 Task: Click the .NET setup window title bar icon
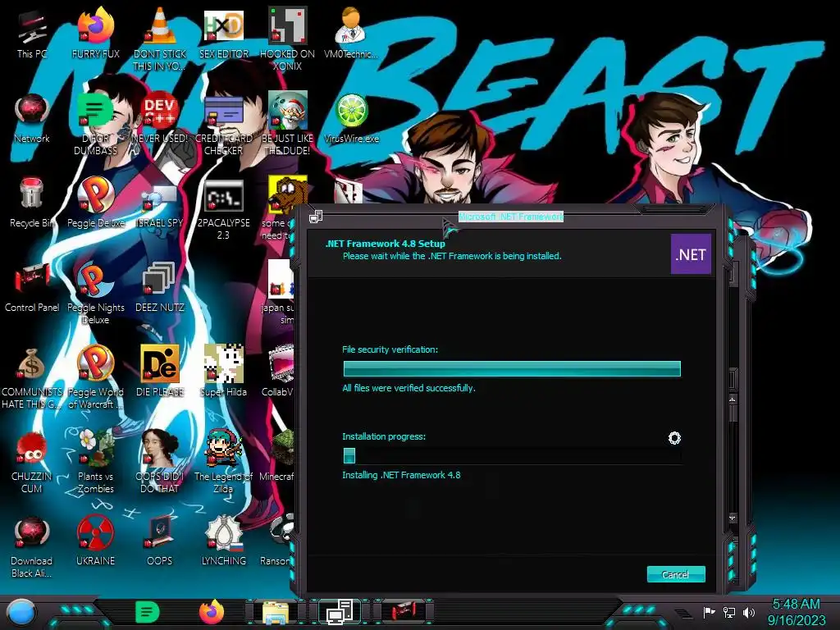316,217
